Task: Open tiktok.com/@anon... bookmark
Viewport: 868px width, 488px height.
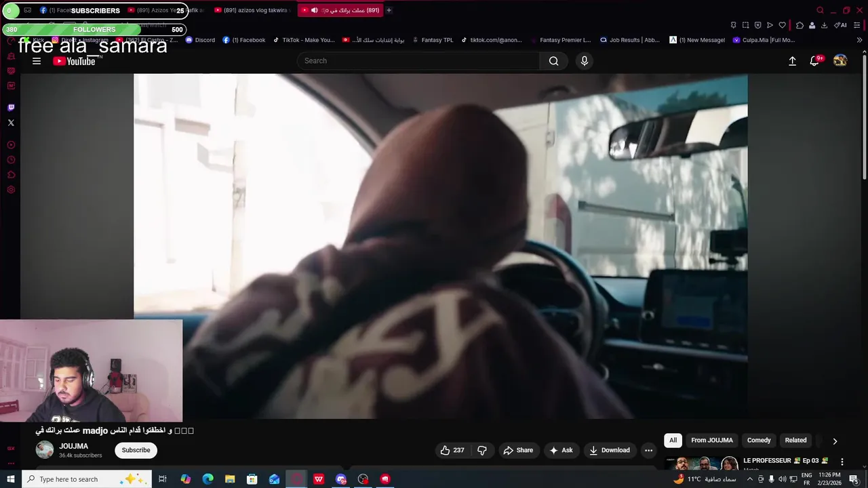Action: 492,40
